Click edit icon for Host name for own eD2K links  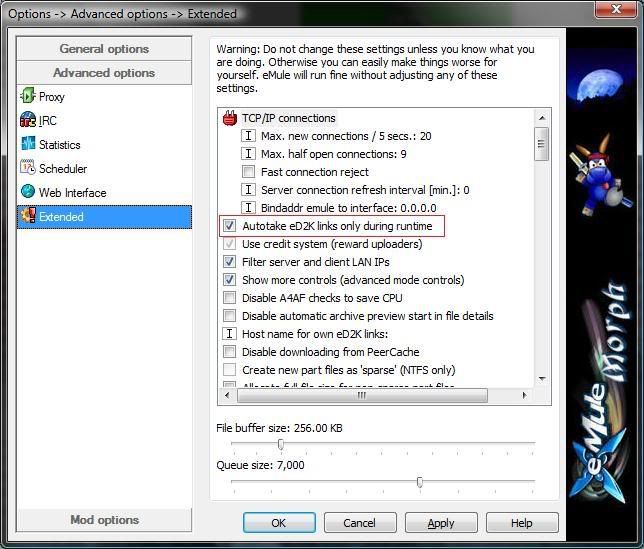[x=229, y=334]
